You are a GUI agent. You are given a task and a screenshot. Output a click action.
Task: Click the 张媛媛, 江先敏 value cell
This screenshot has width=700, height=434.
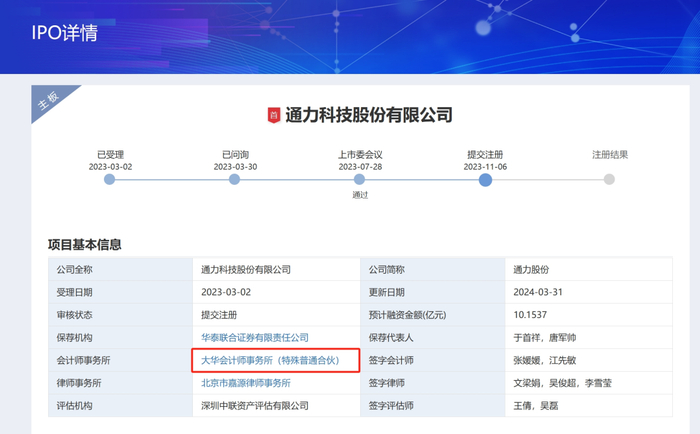point(588,360)
